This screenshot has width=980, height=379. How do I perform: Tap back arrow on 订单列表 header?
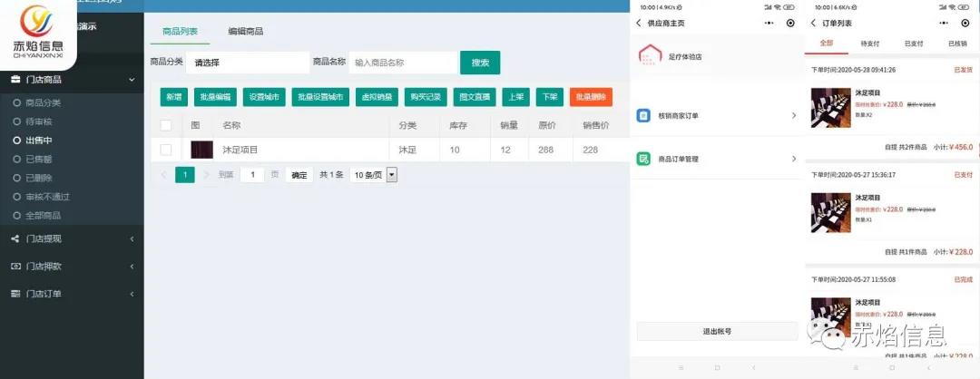813,22
